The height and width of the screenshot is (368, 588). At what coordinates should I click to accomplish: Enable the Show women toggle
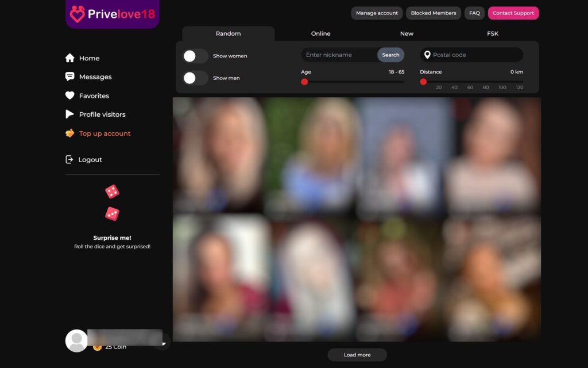(x=195, y=56)
